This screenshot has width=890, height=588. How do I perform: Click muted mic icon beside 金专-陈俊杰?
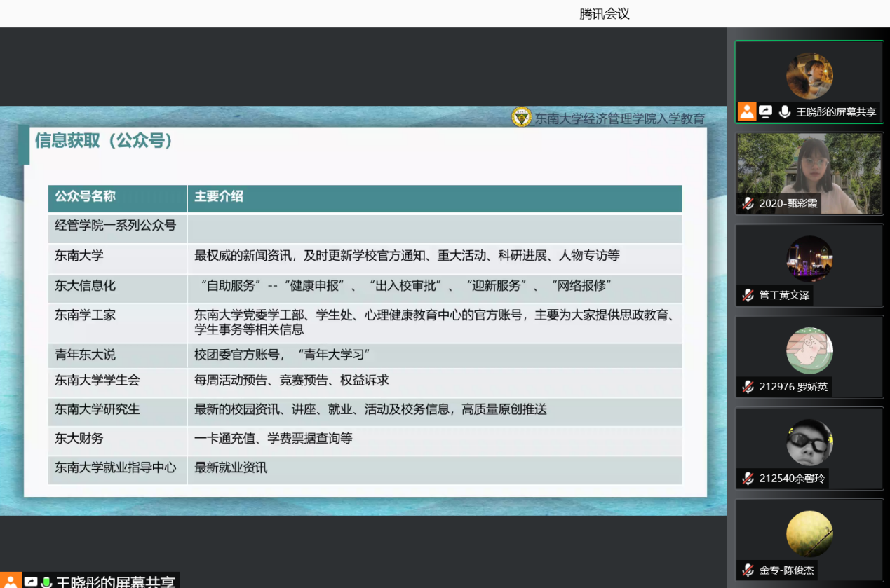pos(748,570)
